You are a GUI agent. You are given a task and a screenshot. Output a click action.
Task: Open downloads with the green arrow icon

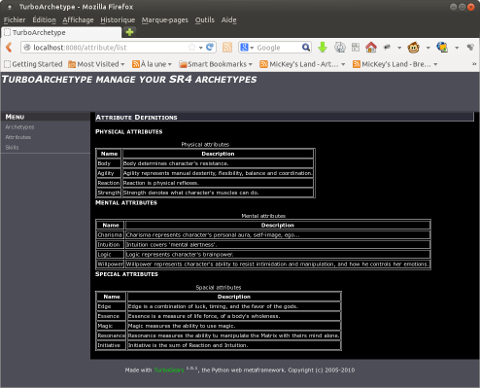point(322,47)
